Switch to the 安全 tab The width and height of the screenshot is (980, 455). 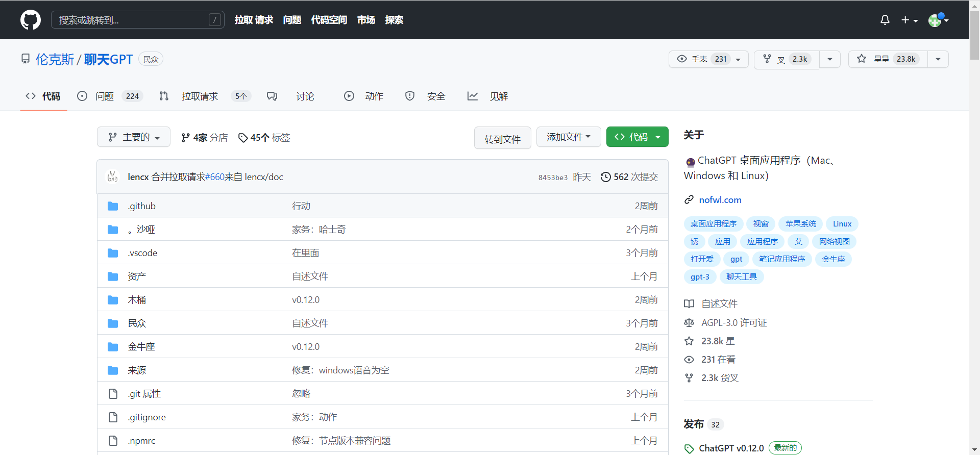[x=425, y=96]
